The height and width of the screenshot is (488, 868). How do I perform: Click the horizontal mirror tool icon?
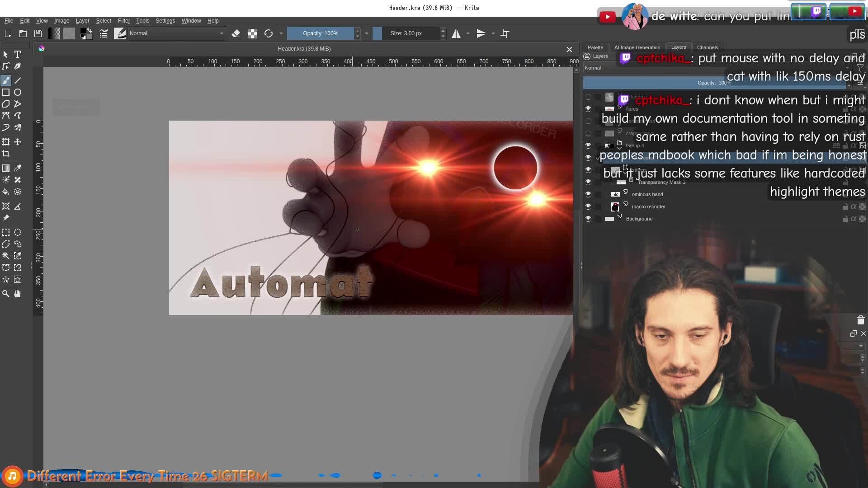456,33
